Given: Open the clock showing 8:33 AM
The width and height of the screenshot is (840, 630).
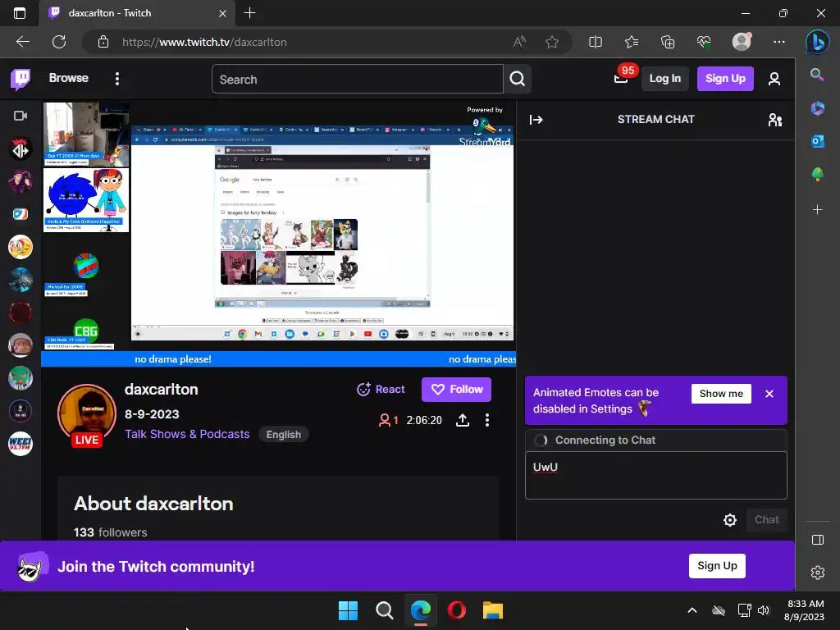Looking at the screenshot, I should 805,610.
